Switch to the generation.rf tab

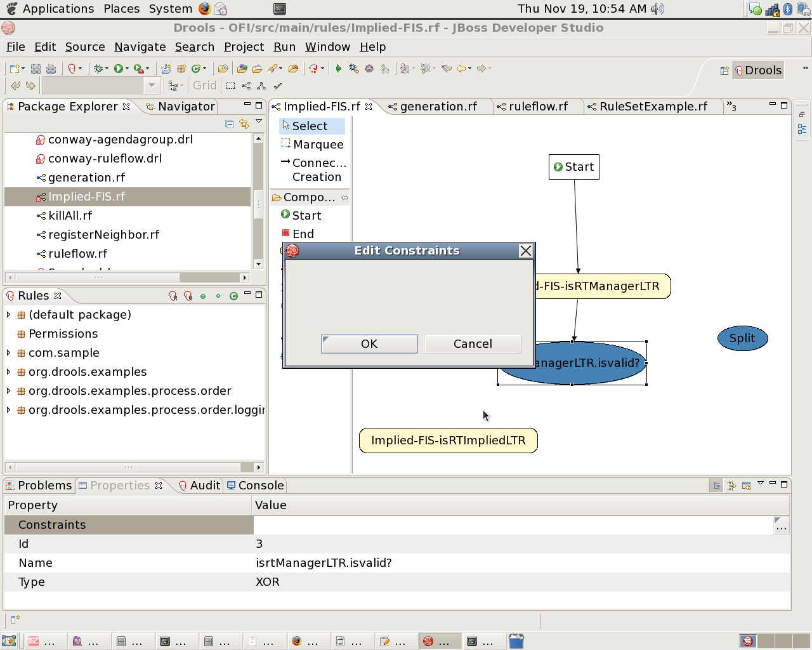pyautogui.click(x=438, y=107)
